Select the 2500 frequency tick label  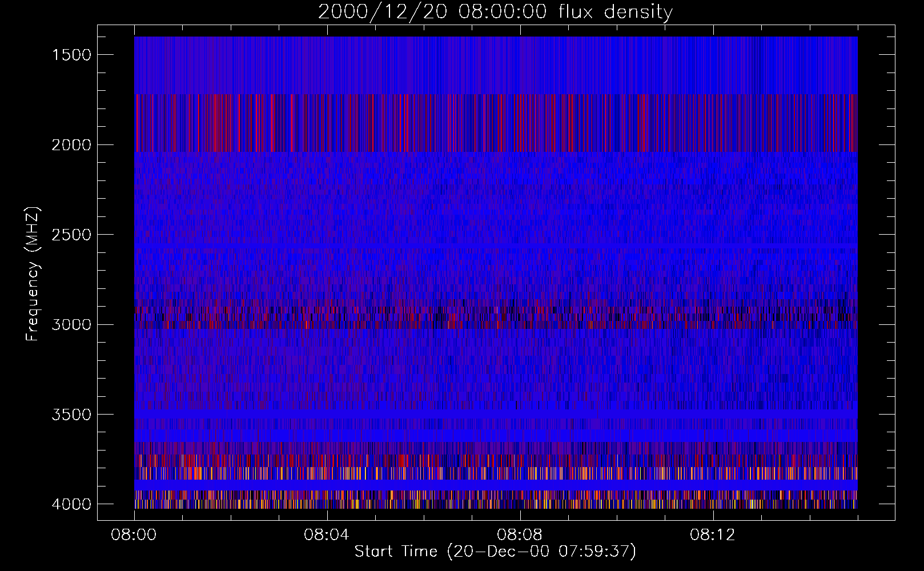point(71,235)
